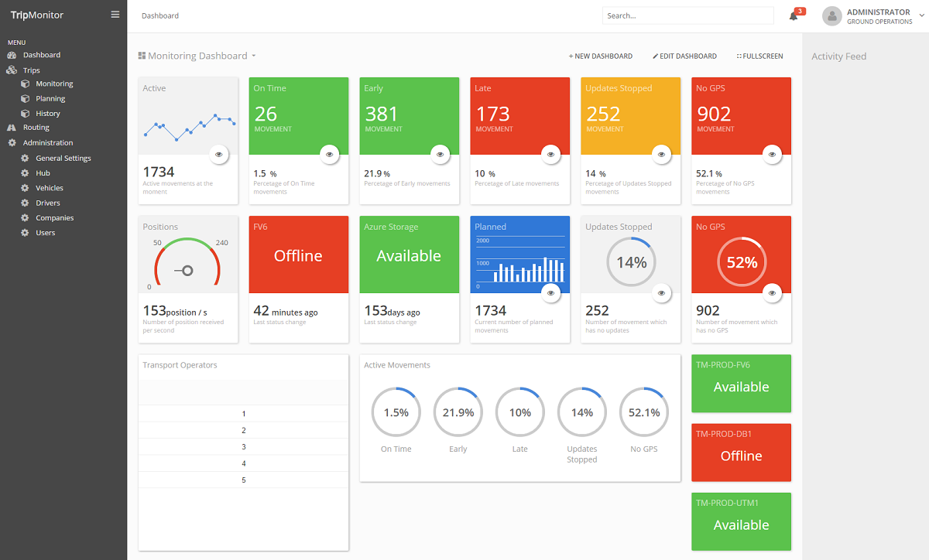Toggle the hamburger sidebar menu icon
Viewport: 929px width, 560px height.
(115, 15)
